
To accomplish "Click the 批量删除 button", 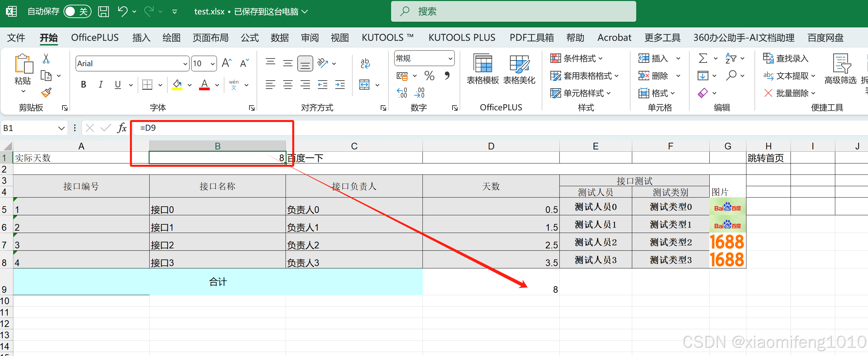I will [x=789, y=93].
